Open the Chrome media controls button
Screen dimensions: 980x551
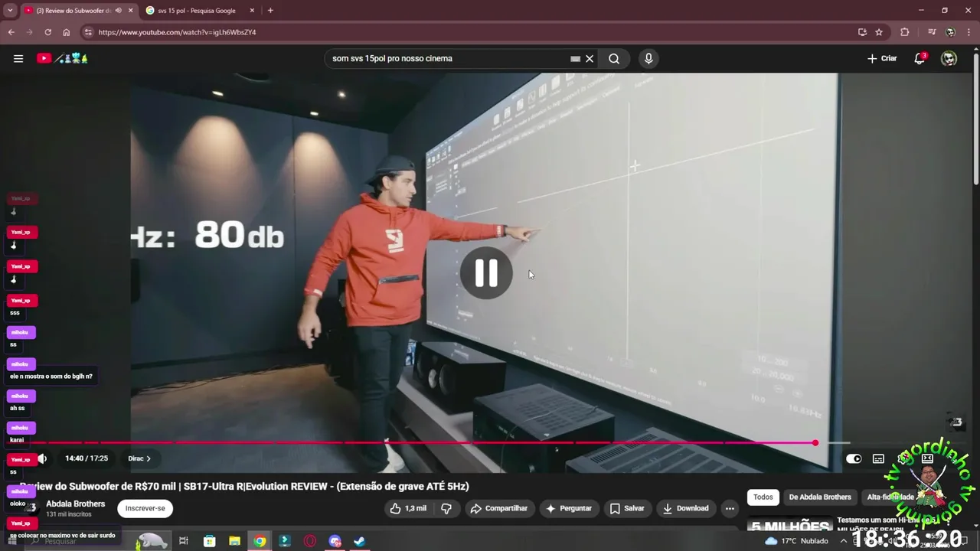[x=932, y=32]
